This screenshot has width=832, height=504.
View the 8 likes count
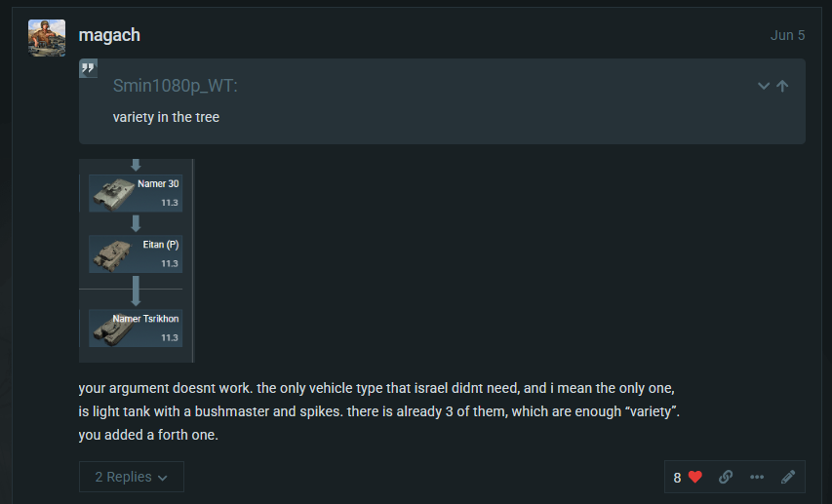[677, 478]
